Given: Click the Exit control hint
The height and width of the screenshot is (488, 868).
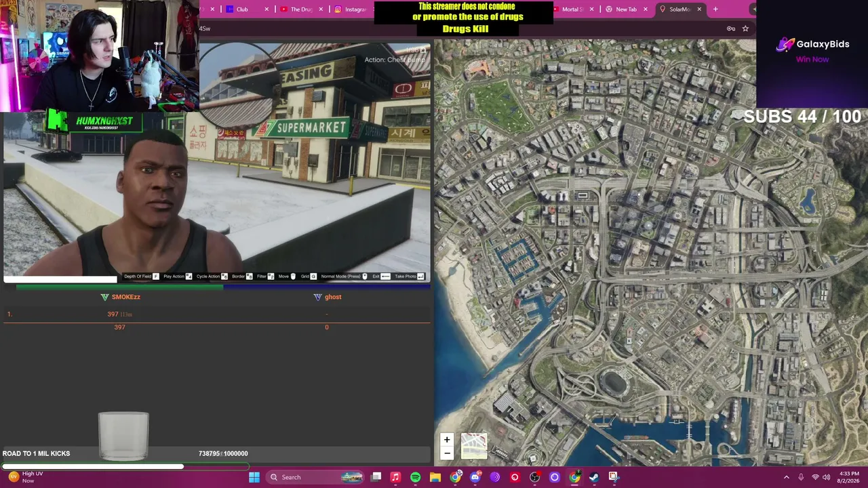Looking at the screenshot, I should coord(381,277).
